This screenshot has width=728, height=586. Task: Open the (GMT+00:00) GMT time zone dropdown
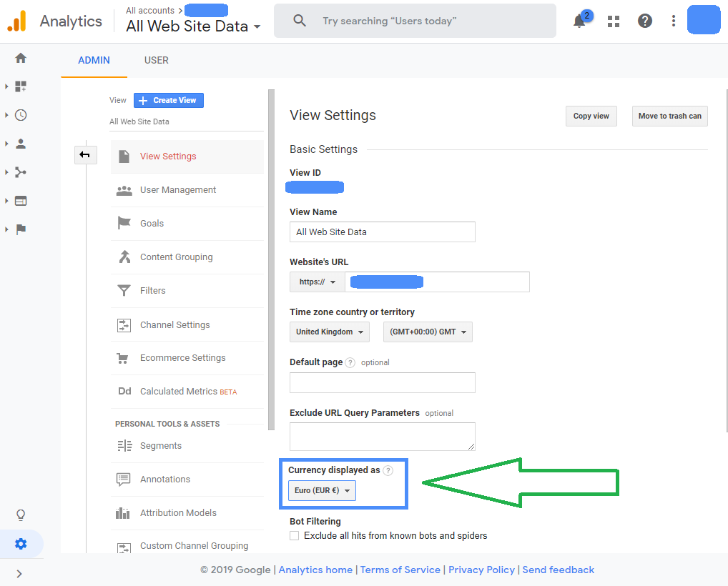(x=428, y=332)
